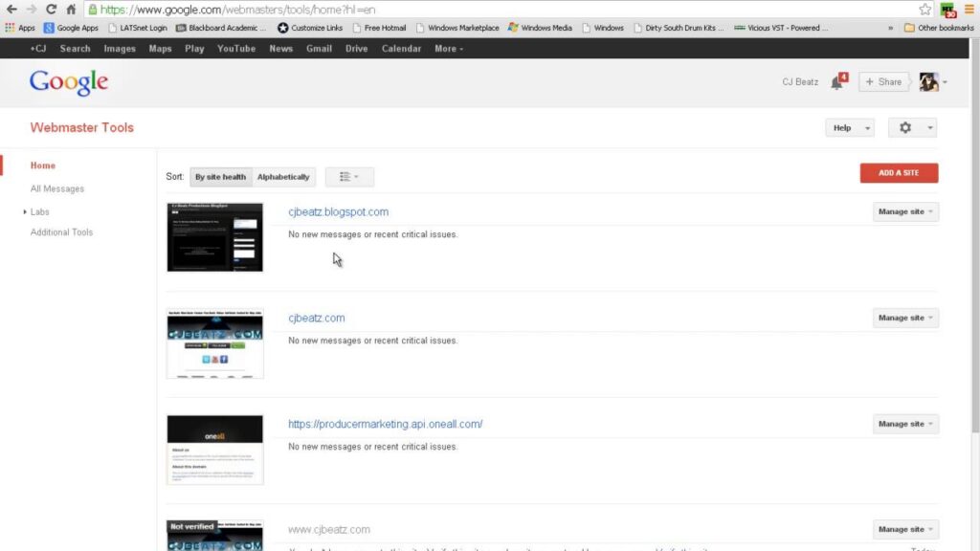Sort sites by site health
This screenshot has width=980, height=551.
(x=221, y=177)
